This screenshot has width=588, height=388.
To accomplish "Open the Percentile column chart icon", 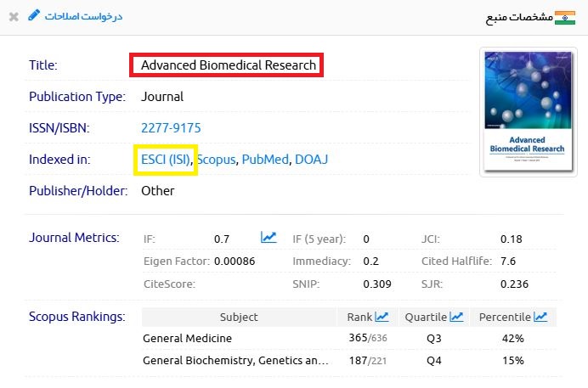I will [540, 317].
